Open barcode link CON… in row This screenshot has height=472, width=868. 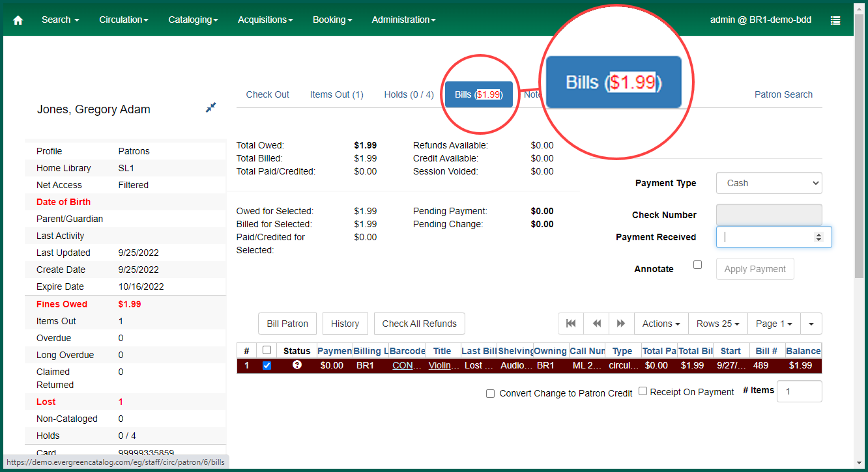[407, 365]
